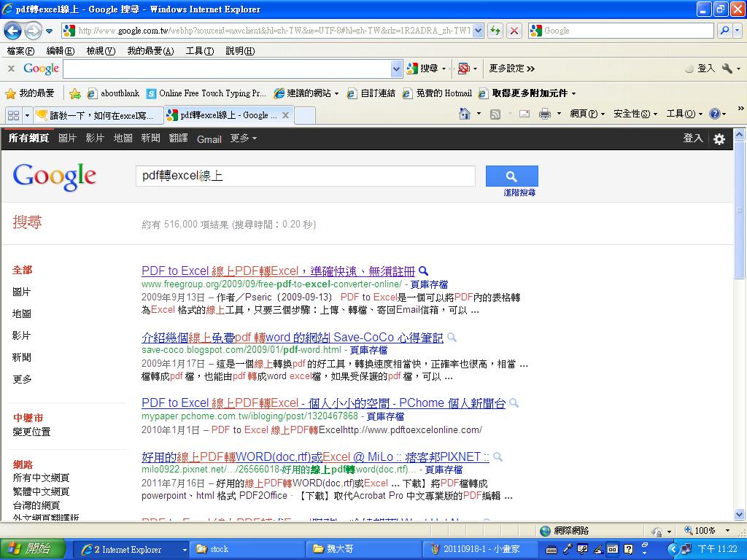The width and height of the screenshot is (747, 560).
Task: Open Save-CoCo pdf轉word result link
Action: [x=292, y=337]
